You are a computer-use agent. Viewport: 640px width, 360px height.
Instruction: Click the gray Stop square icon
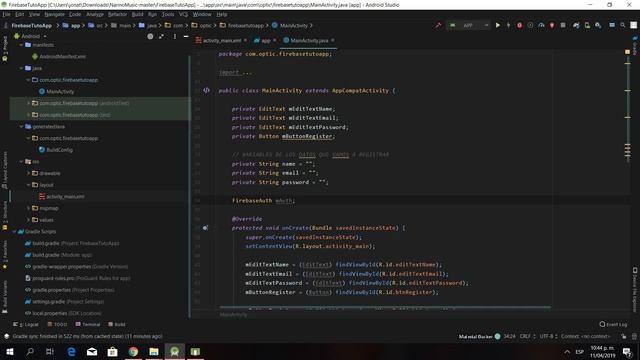click(563, 25)
